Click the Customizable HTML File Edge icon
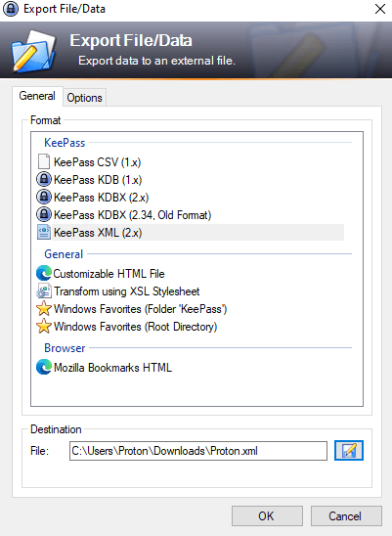This screenshot has height=536, width=392. [x=44, y=273]
